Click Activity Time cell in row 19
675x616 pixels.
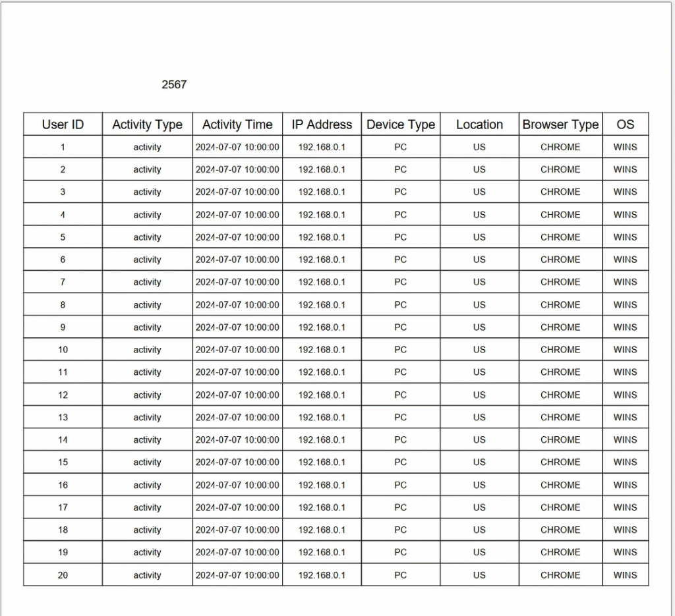237,552
